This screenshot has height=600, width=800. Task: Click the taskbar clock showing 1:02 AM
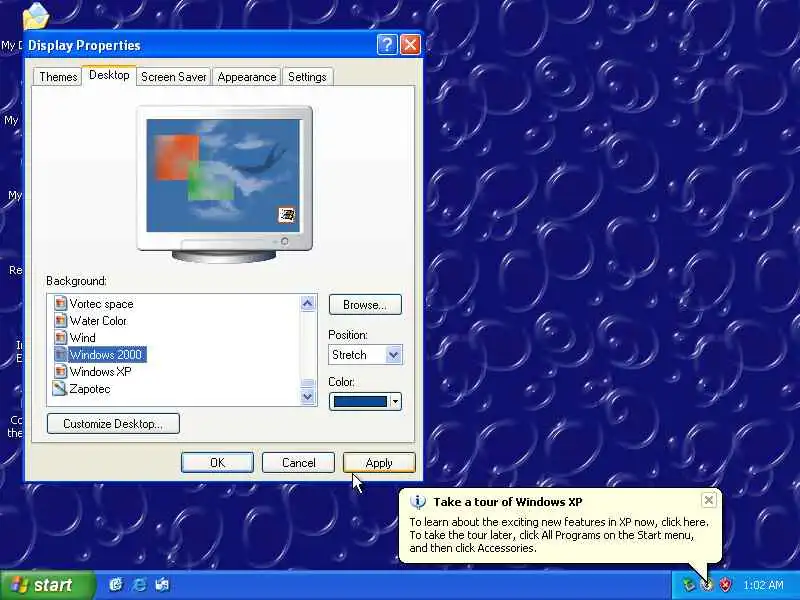click(763, 585)
